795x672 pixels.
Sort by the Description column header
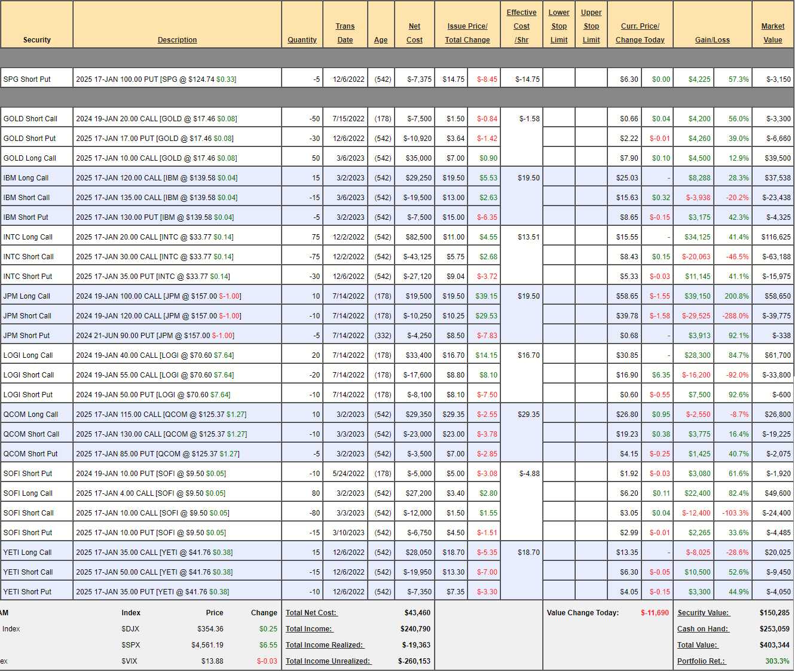tap(177, 40)
